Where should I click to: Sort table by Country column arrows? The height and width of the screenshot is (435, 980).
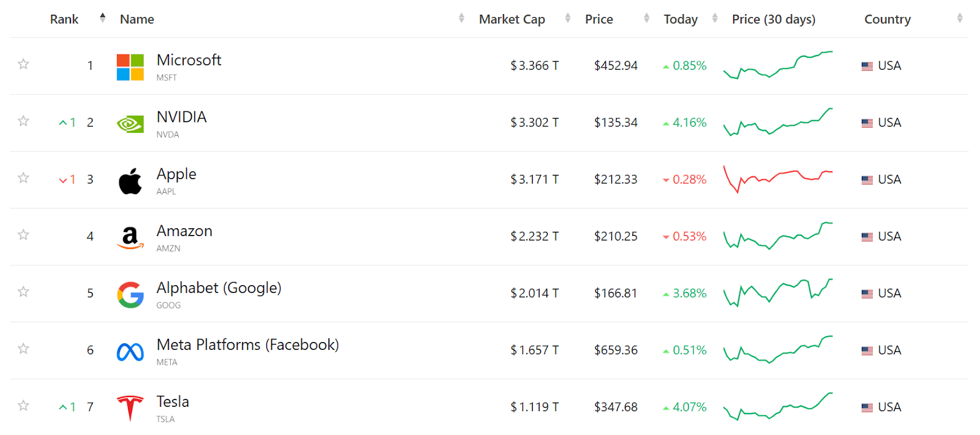(960, 18)
